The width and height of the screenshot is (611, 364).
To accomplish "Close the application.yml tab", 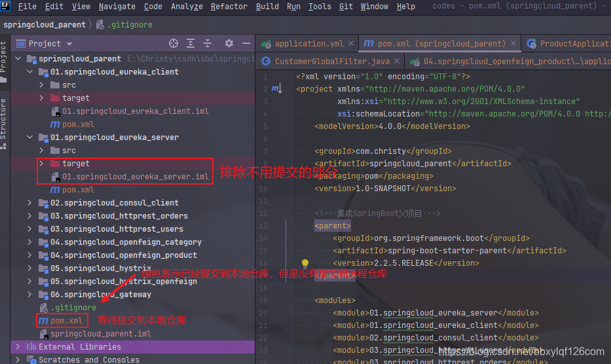I will click(x=351, y=43).
